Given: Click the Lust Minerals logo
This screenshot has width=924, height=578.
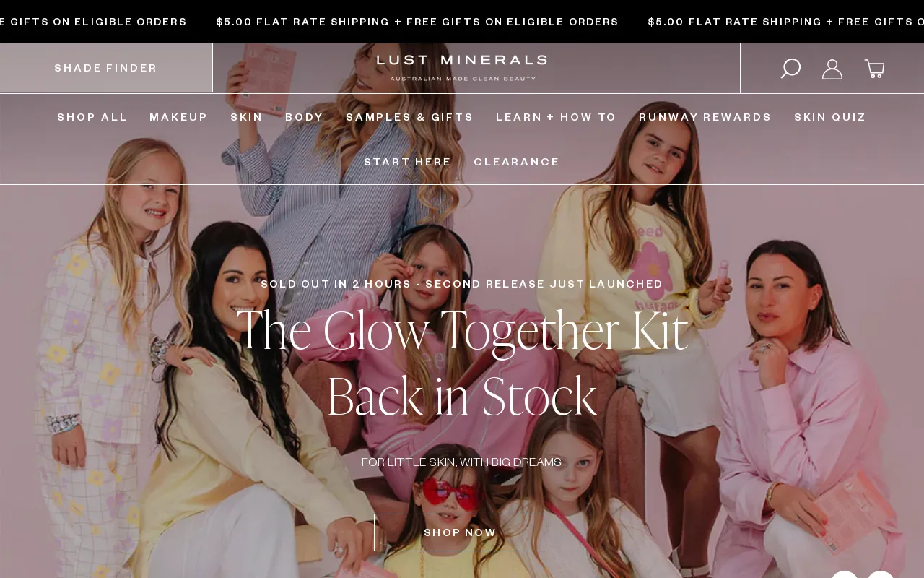Looking at the screenshot, I should pyautogui.click(x=462, y=67).
